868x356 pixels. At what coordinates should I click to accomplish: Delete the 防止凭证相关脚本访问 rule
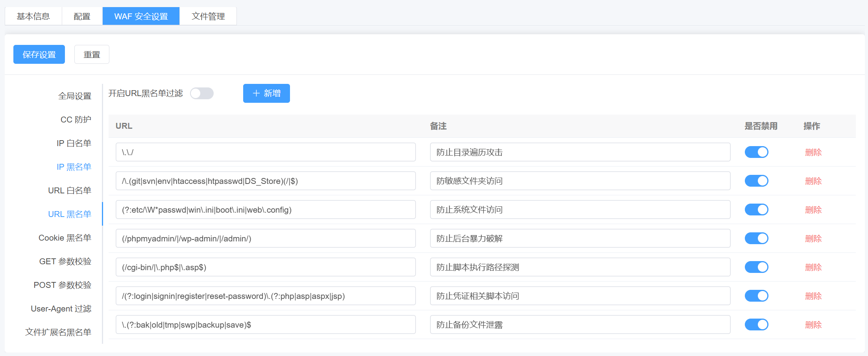tap(813, 296)
